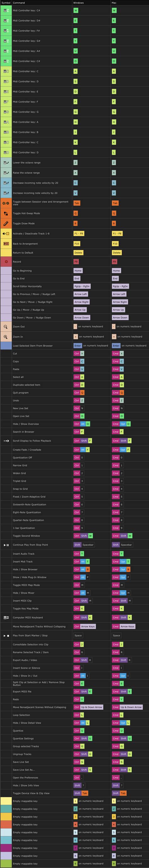Screen dimensions: 149x868
Task: Click the Continue Play play/pause icon
Action: [x=6, y=545]
